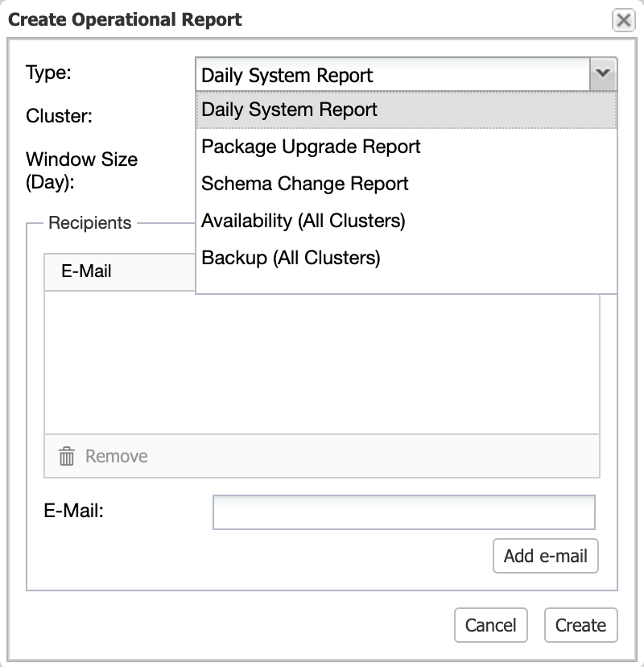The width and height of the screenshot is (644, 667).
Task: Choose Package Upgrade Report from the list
Action: pos(407,147)
